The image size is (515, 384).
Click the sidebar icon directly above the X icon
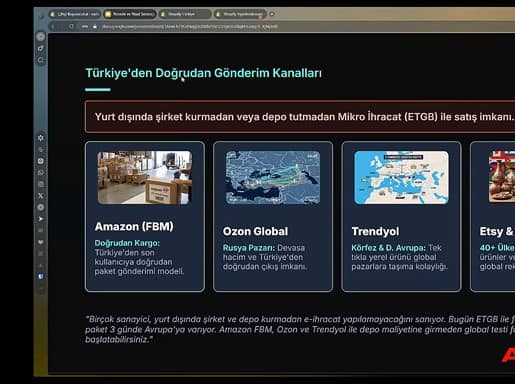pyautogui.click(x=41, y=184)
